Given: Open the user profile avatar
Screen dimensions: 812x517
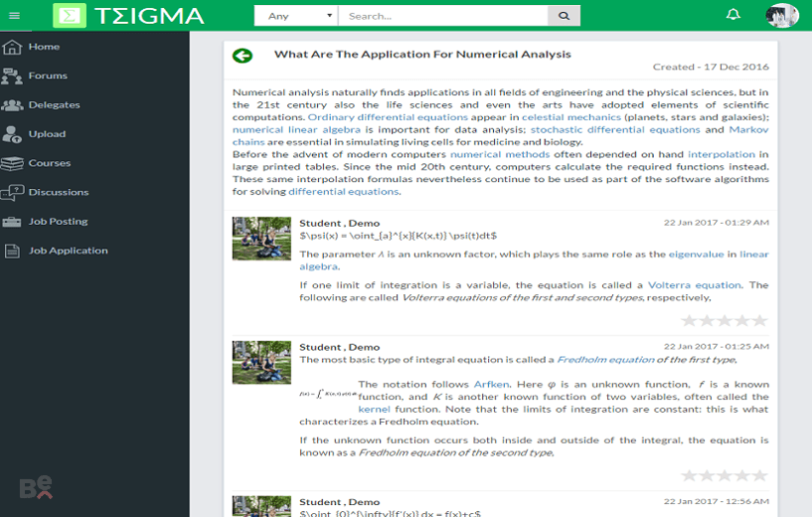Looking at the screenshot, I should coord(782,16).
